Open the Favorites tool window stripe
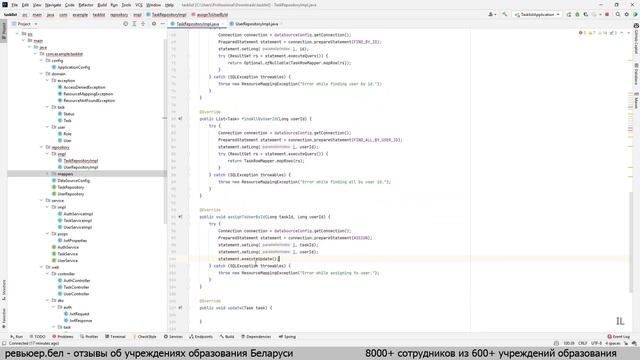The height and width of the screenshot is (360, 640). pos(4,318)
